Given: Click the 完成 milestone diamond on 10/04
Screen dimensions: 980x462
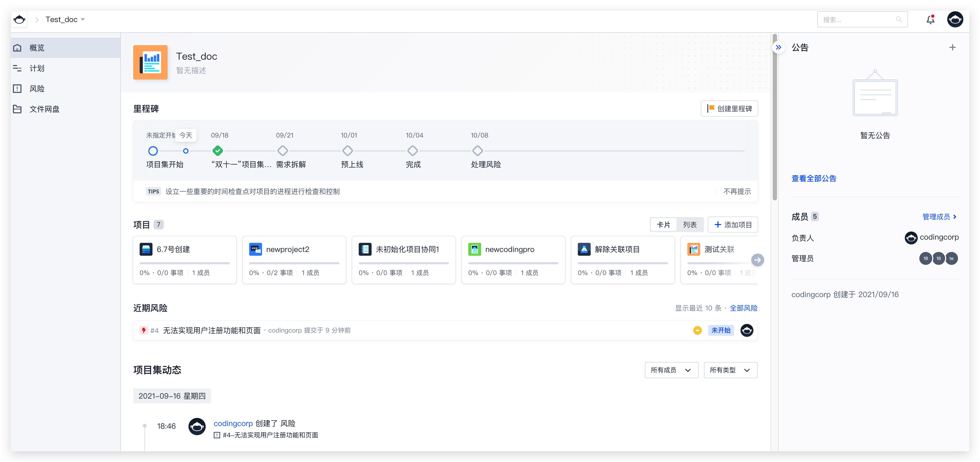Looking at the screenshot, I should [412, 151].
